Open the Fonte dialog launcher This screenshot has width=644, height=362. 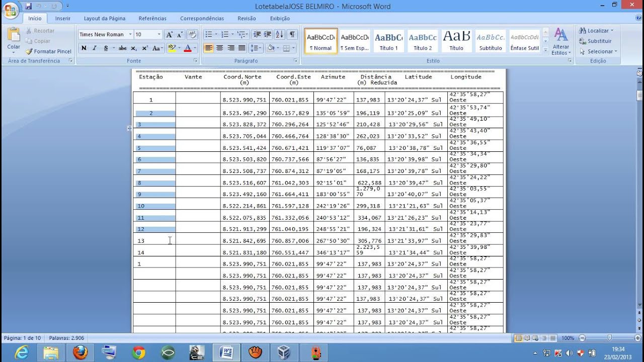tap(196, 61)
